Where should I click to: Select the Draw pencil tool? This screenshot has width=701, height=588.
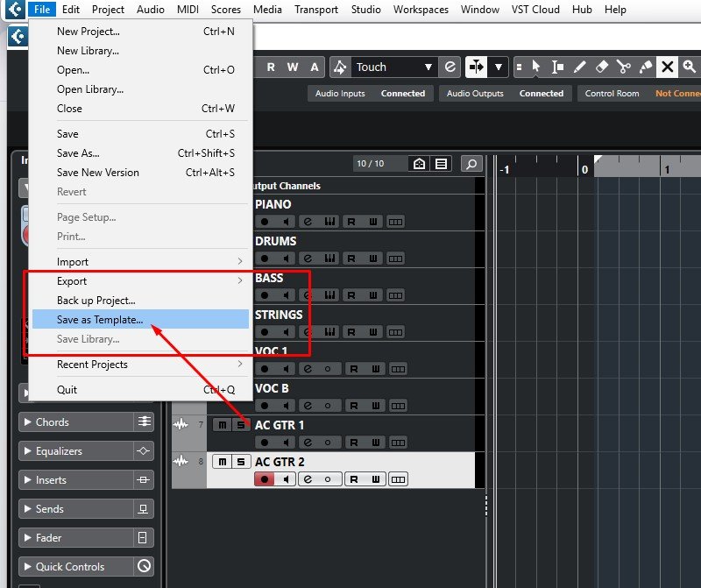(579, 67)
